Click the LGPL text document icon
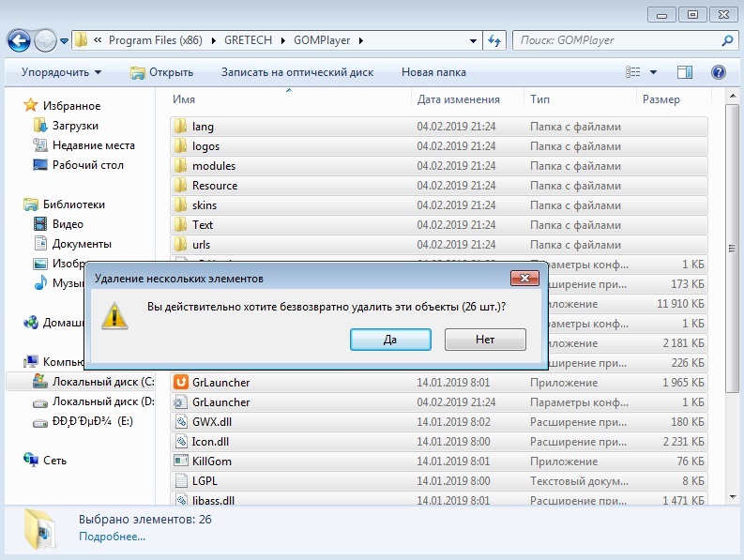The image size is (744, 560). 181,481
